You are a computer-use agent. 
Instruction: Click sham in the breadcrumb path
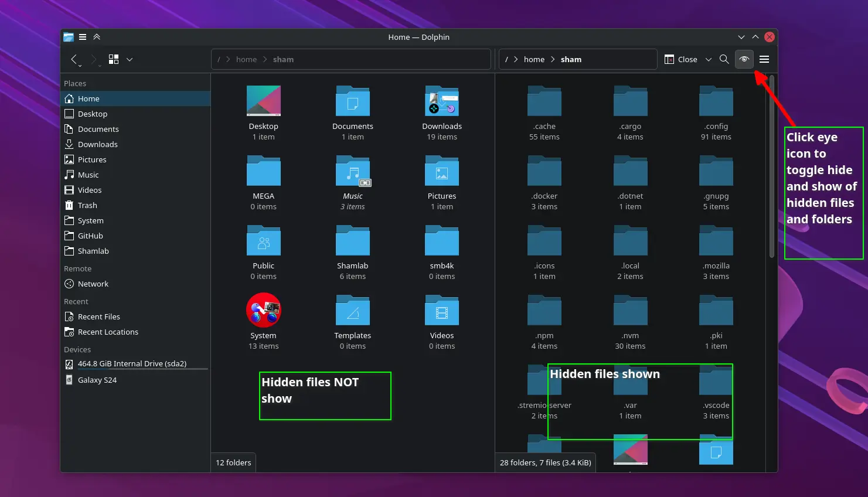(283, 59)
